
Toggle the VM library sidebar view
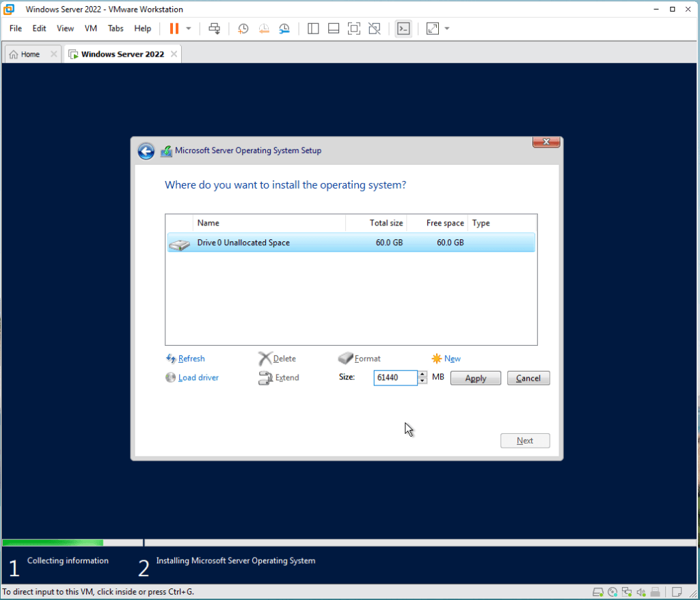point(313,29)
